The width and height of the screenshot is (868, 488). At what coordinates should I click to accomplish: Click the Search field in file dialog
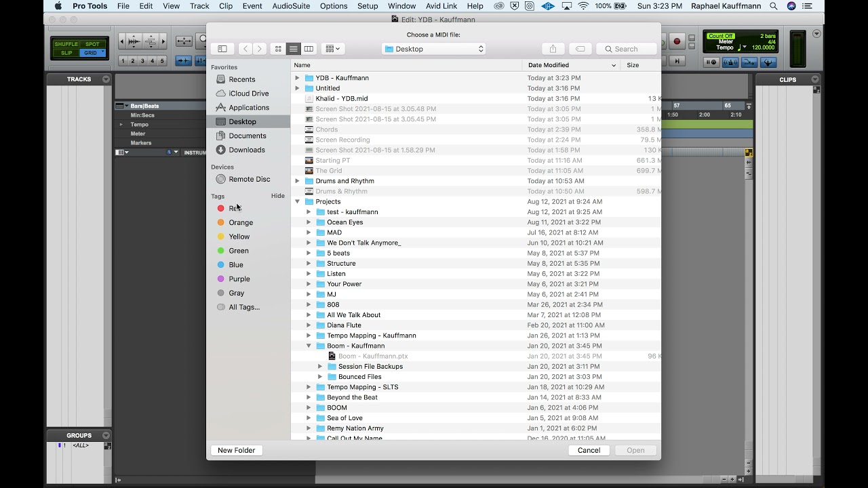[x=627, y=49]
